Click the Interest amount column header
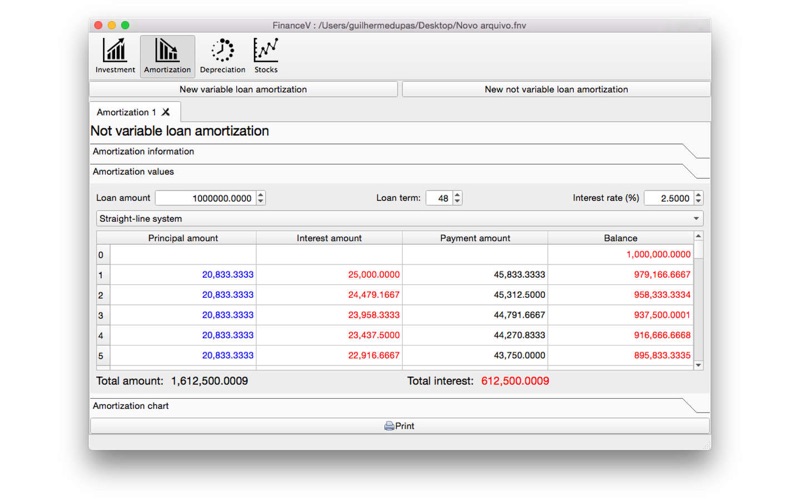Screen dimensions: 800x500 click(x=329, y=238)
